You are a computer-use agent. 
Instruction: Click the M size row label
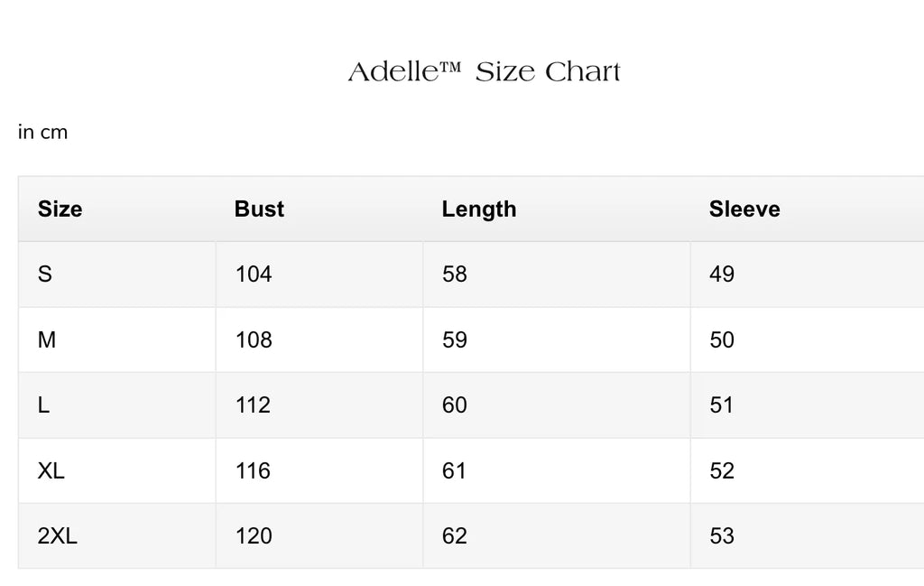point(47,340)
